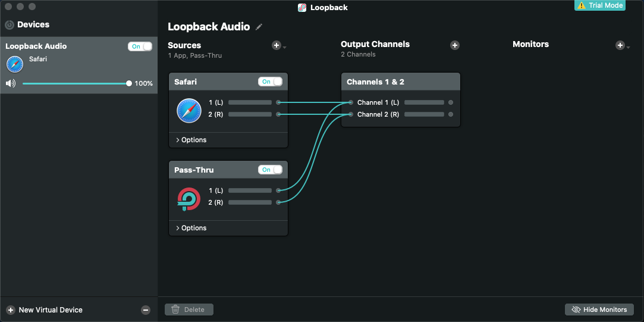
Task: Click the eye-slash icon on Hide Monitors
Action: click(576, 310)
